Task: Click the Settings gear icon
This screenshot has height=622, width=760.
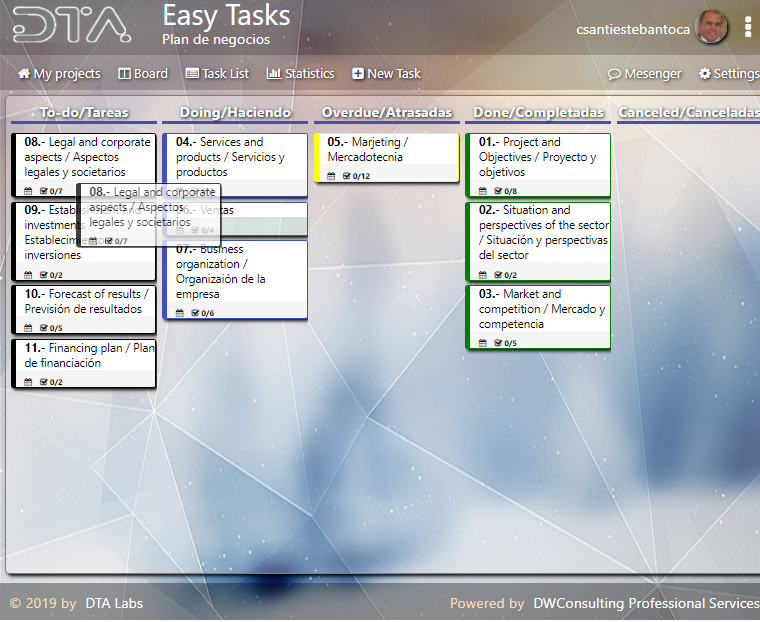Action: [x=704, y=74]
